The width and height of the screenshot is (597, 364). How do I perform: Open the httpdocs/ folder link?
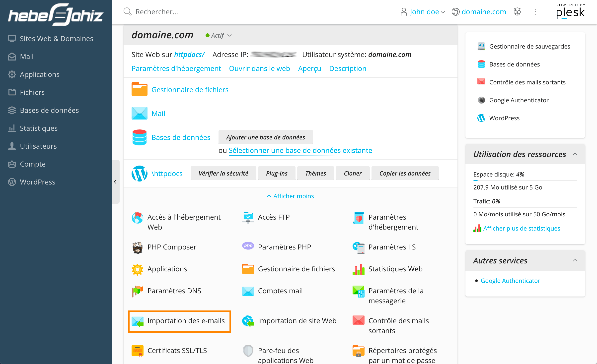pyautogui.click(x=189, y=55)
